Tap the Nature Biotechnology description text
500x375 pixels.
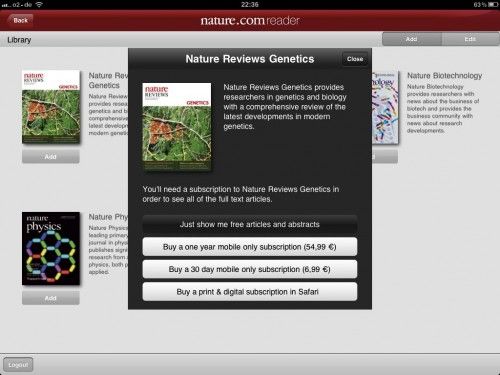(x=443, y=109)
